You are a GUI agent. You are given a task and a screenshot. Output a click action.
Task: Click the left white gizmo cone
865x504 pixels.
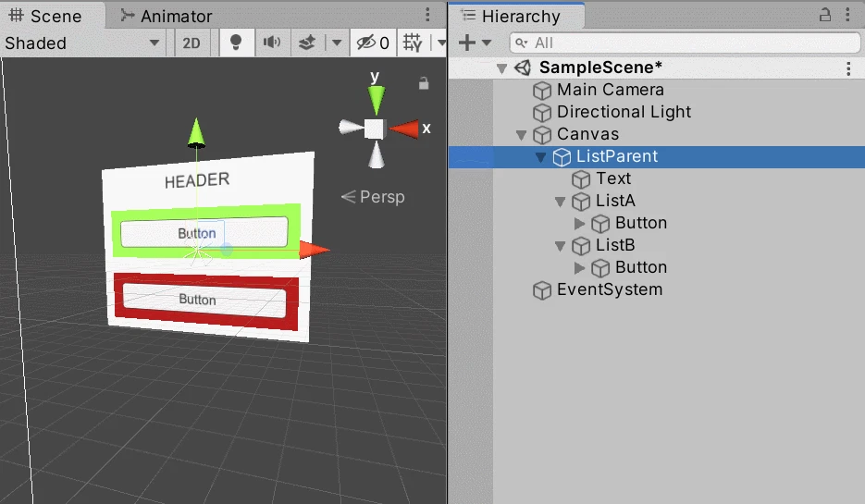click(x=351, y=128)
